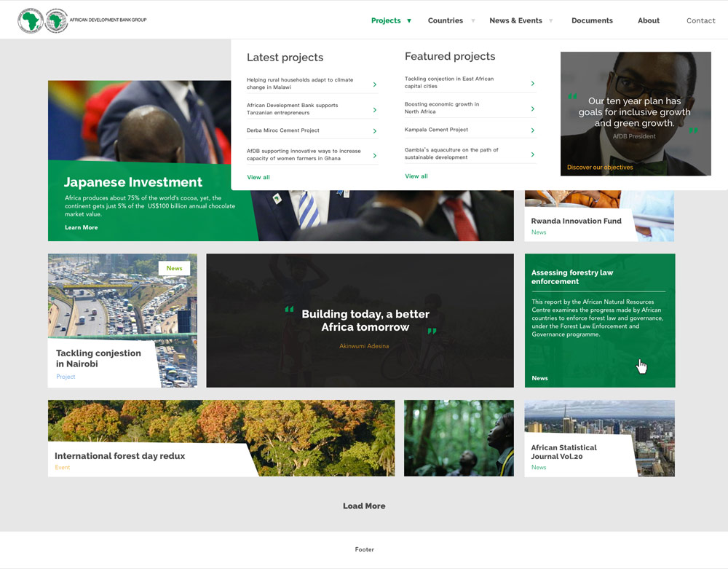Click View all under Featured projects
Image resolution: width=728 pixels, height=569 pixels.
[x=416, y=176]
